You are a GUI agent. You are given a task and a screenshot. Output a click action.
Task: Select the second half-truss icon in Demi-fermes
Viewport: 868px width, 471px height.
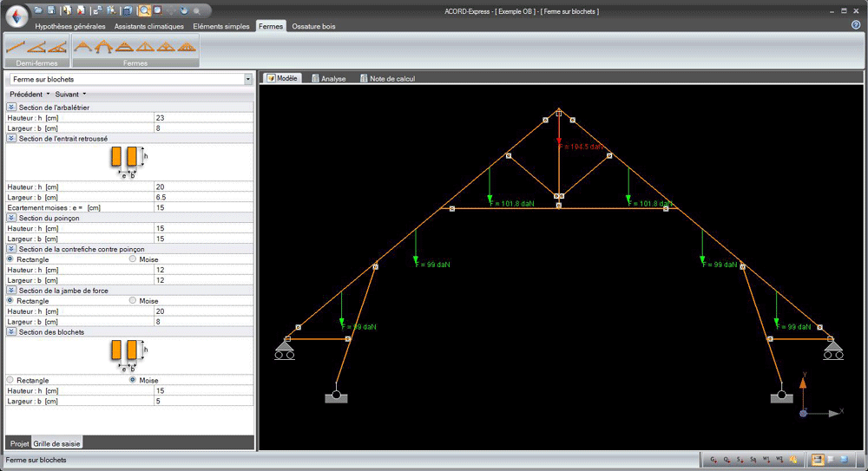(36, 47)
